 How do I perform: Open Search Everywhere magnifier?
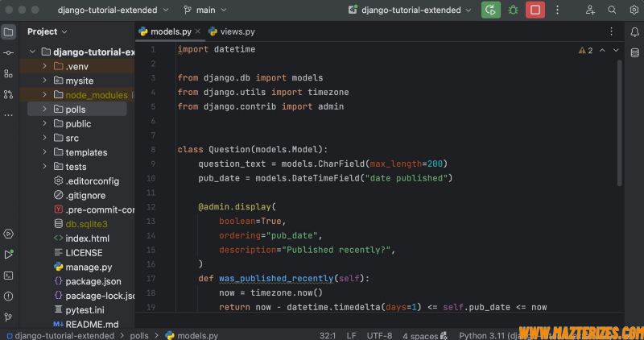pyautogui.click(x=612, y=10)
